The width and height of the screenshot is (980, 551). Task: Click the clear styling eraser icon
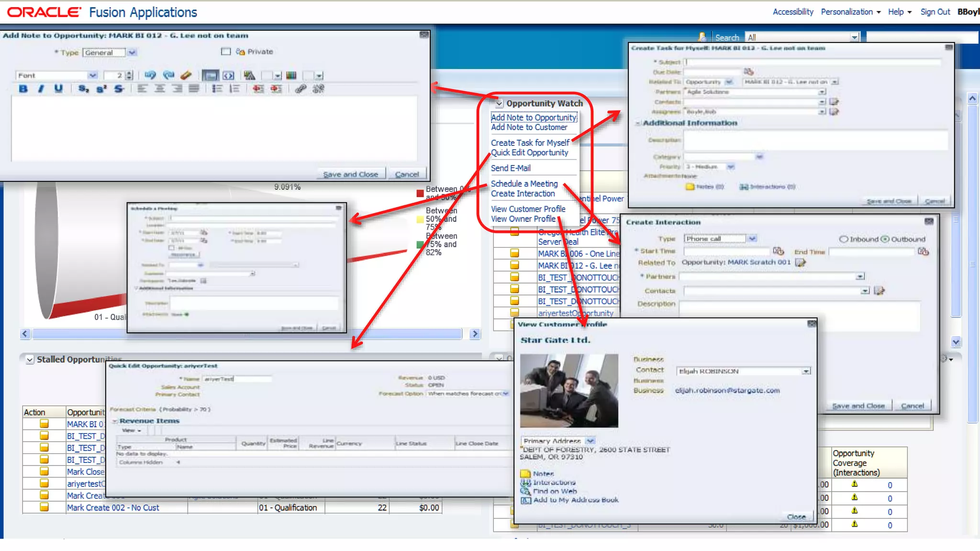coord(186,76)
